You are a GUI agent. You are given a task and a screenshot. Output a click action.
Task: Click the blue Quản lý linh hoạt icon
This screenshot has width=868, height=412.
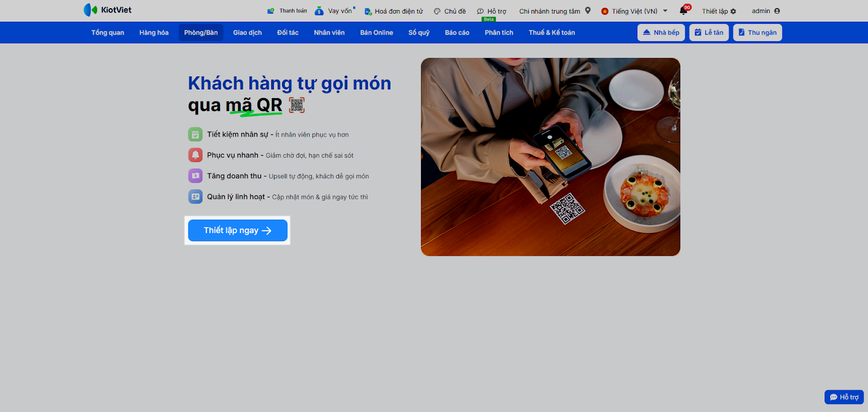(195, 197)
